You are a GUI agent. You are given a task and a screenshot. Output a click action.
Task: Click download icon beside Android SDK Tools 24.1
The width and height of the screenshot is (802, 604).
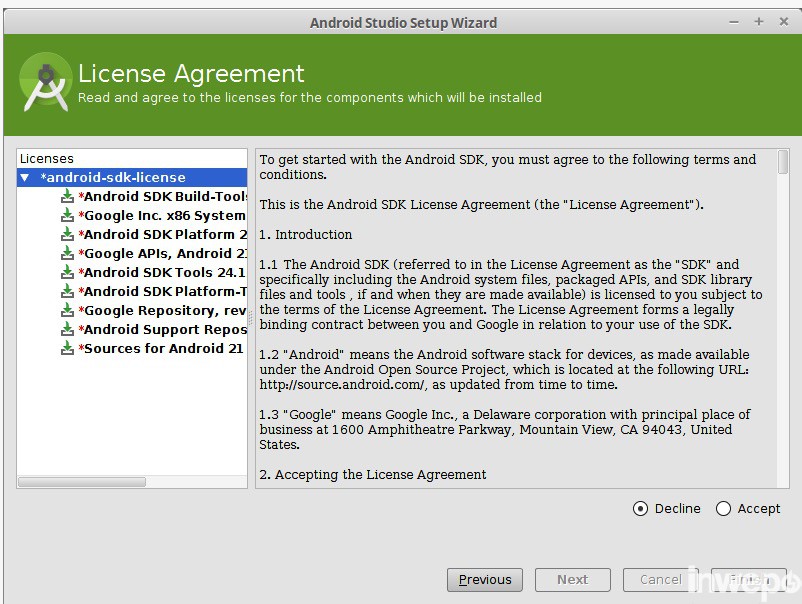(x=67, y=273)
